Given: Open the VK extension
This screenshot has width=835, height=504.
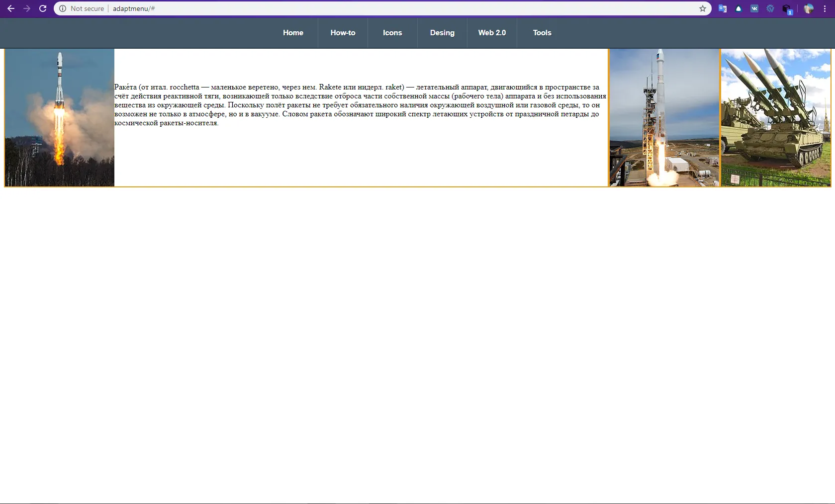Looking at the screenshot, I should coord(754,8).
